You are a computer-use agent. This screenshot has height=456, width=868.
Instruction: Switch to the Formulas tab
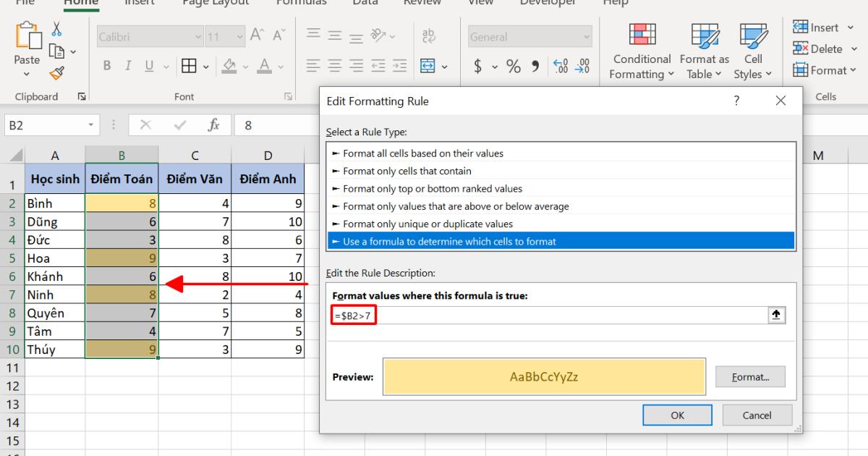pos(302,3)
